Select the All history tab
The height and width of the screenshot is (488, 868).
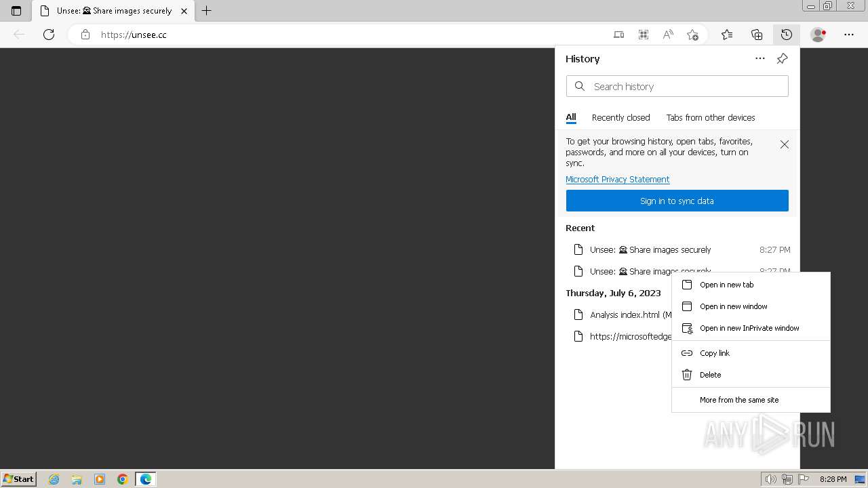tap(571, 118)
